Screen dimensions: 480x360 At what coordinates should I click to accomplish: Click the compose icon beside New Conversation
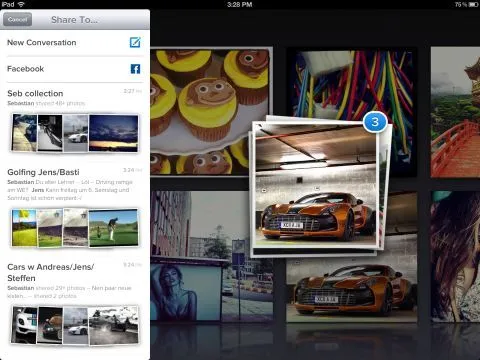pyautogui.click(x=135, y=42)
